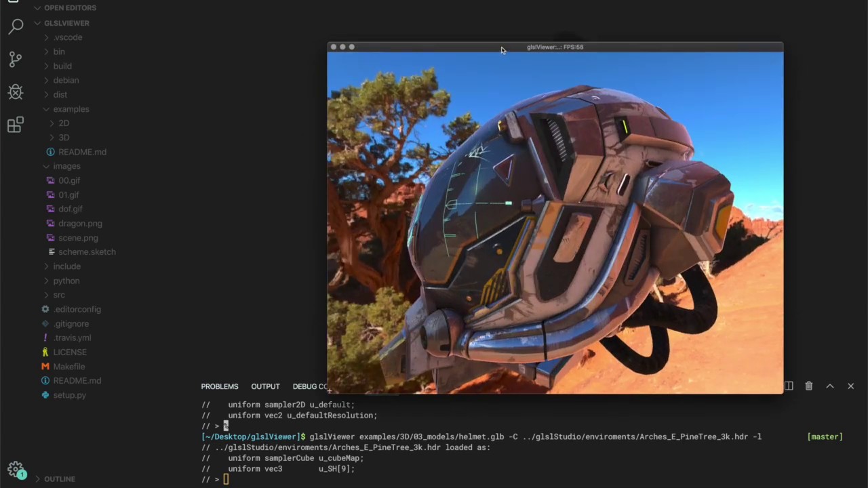This screenshot has height=488, width=868.
Task: Close the terminal panel with X
Action: [x=850, y=386]
